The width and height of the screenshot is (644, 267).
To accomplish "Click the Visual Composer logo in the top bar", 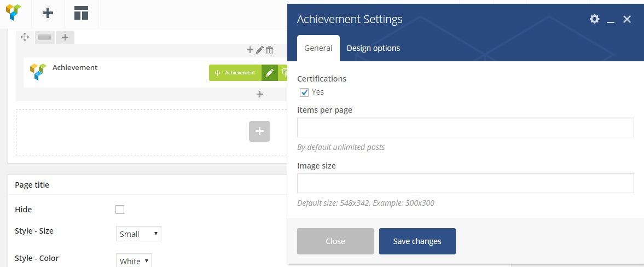I will point(14,13).
